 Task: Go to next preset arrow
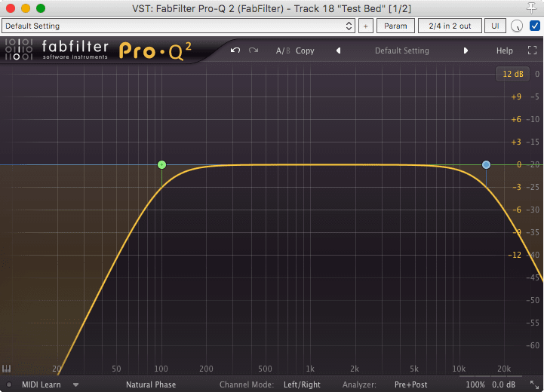click(x=466, y=51)
